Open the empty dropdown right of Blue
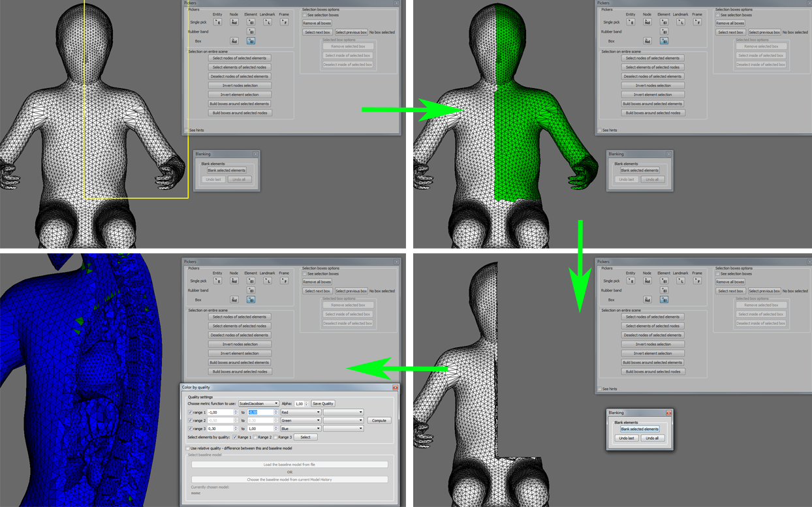Viewport: 812px width, 507px height. click(x=343, y=429)
